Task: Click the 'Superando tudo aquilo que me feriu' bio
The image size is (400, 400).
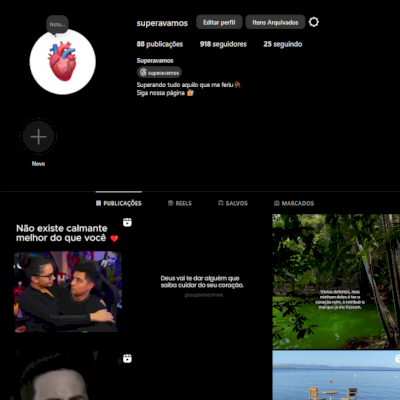Action: (188, 85)
